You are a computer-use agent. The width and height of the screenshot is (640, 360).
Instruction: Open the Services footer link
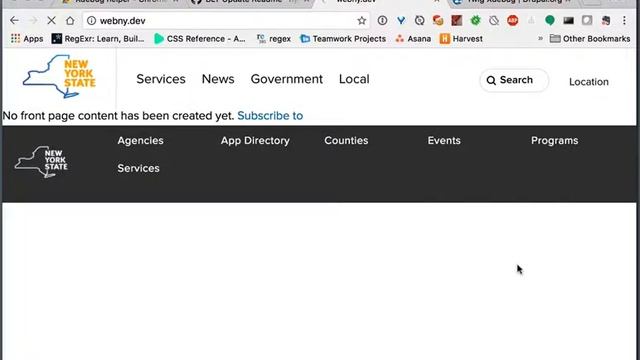(138, 168)
